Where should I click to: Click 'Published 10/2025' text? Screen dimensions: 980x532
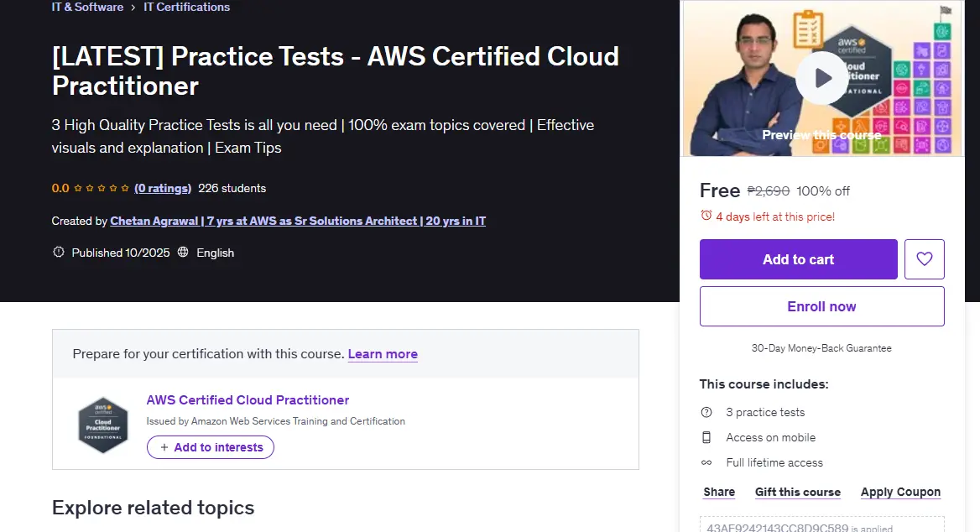(121, 253)
